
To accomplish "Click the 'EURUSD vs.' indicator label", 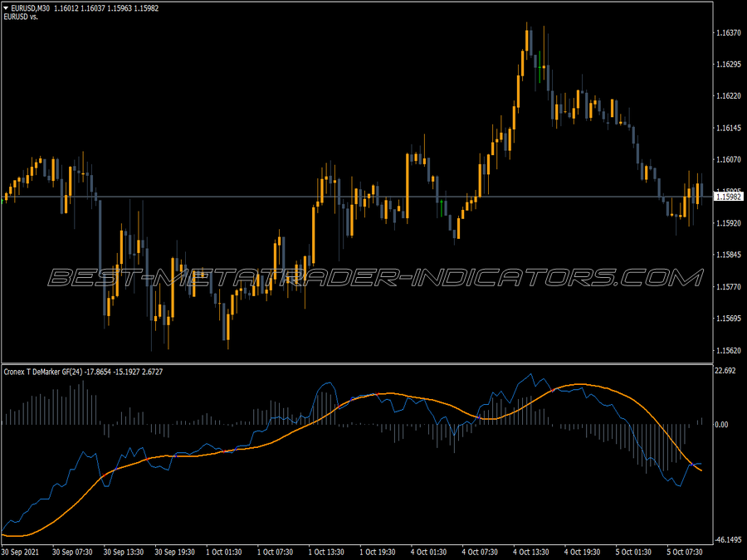I will tap(21, 17).
